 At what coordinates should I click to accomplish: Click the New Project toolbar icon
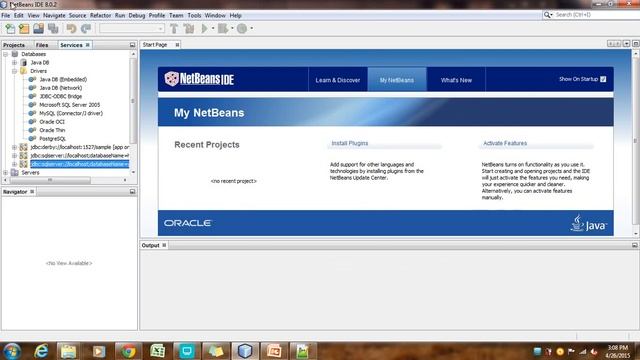24,29
